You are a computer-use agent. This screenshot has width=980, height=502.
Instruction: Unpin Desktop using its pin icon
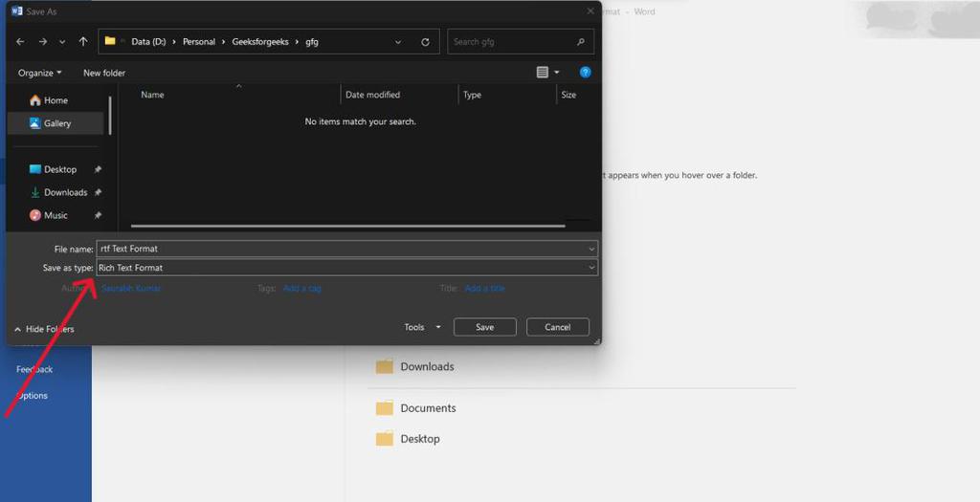[98, 169]
